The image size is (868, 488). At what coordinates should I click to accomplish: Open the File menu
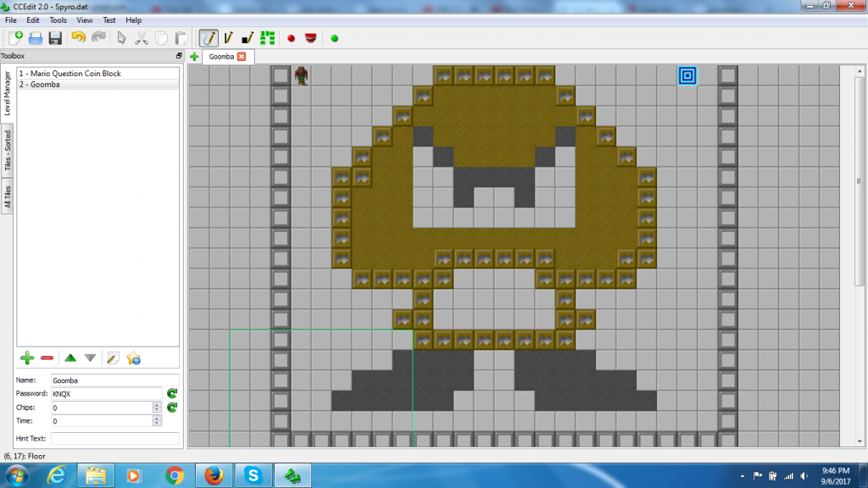[10, 20]
